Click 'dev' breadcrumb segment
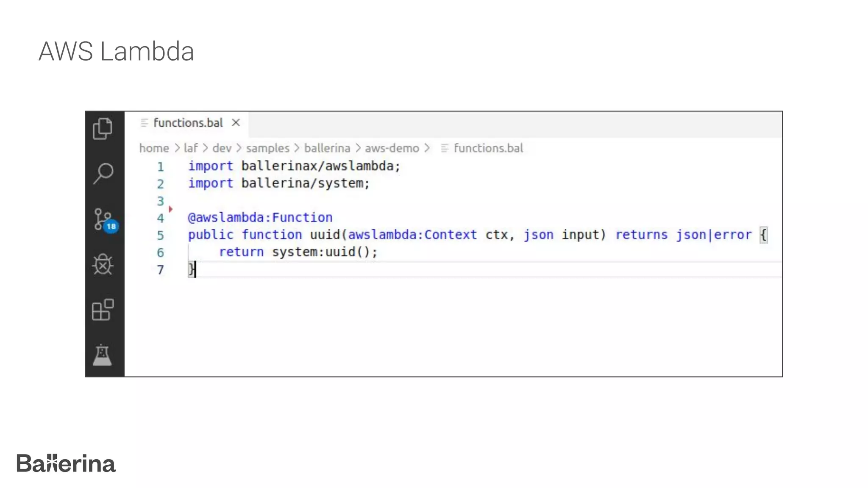 coord(222,148)
